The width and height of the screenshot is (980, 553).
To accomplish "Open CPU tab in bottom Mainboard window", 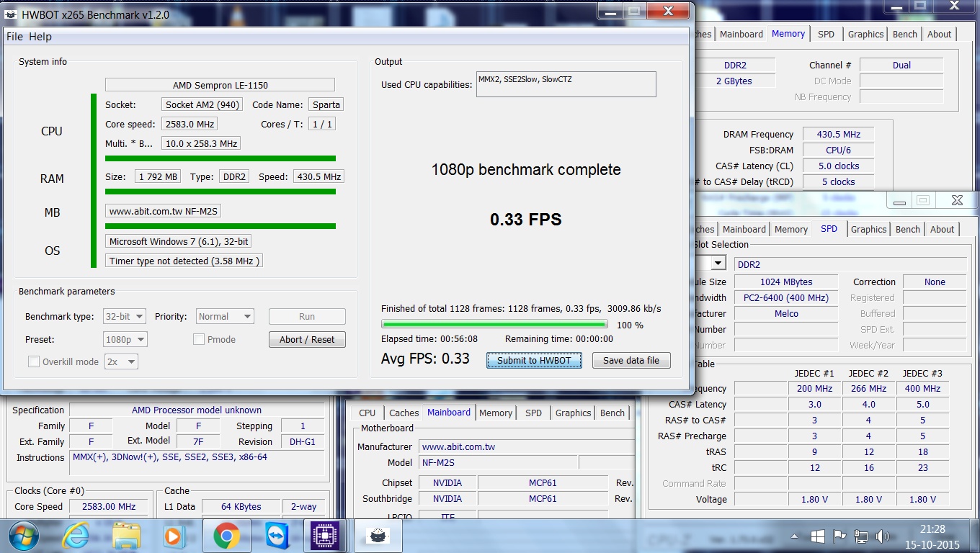I will click(367, 413).
